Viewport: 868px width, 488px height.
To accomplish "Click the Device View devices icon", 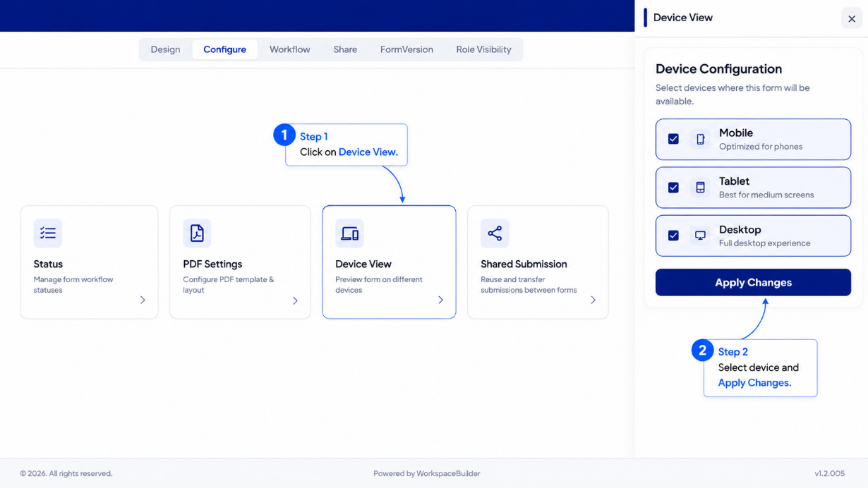I will point(349,233).
